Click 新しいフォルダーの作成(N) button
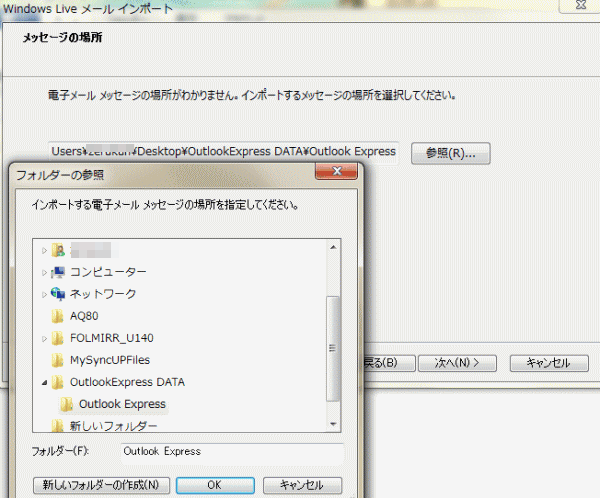Viewport: 600px width, 498px height. [101, 485]
